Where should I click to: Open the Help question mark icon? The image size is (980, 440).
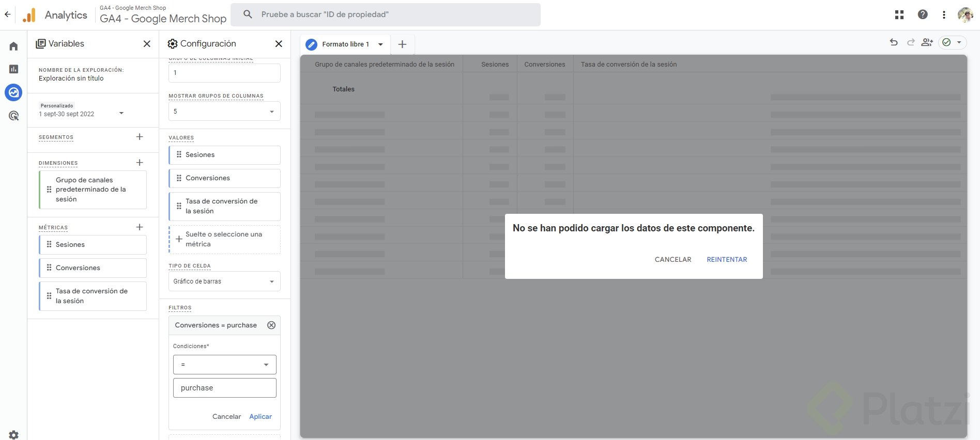[x=923, y=15]
